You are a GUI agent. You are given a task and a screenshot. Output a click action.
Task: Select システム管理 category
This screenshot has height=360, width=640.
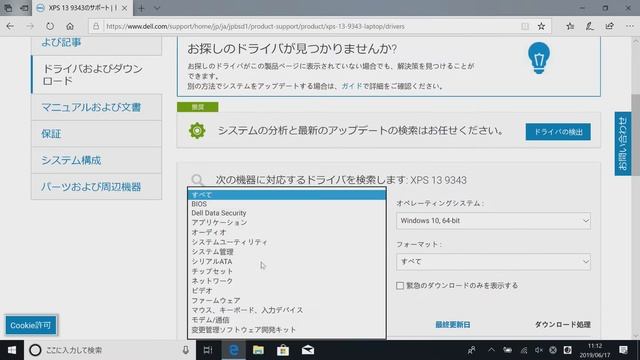point(287,252)
